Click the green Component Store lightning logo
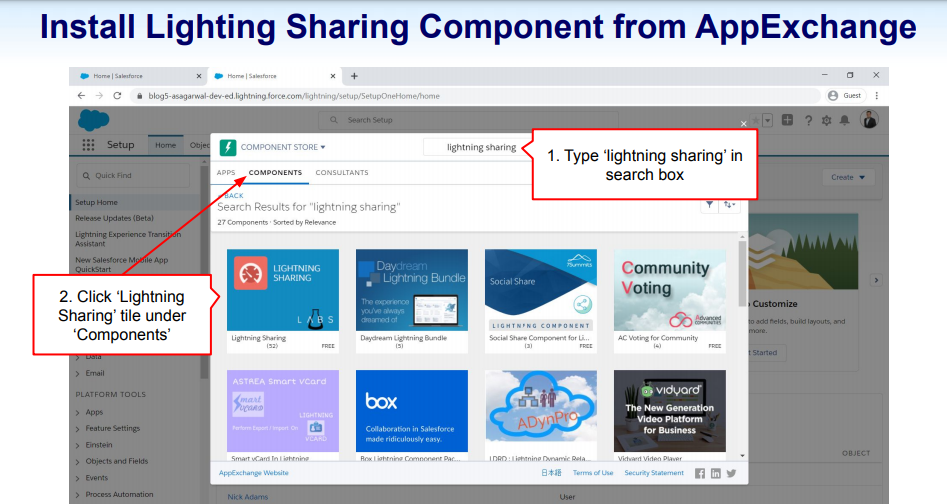 [228, 147]
